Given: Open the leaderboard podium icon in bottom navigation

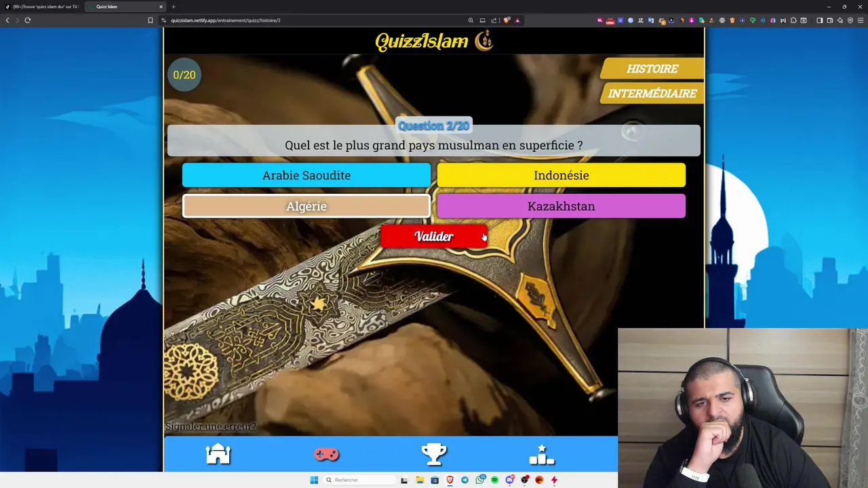Looking at the screenshot, I should (541, 454).
